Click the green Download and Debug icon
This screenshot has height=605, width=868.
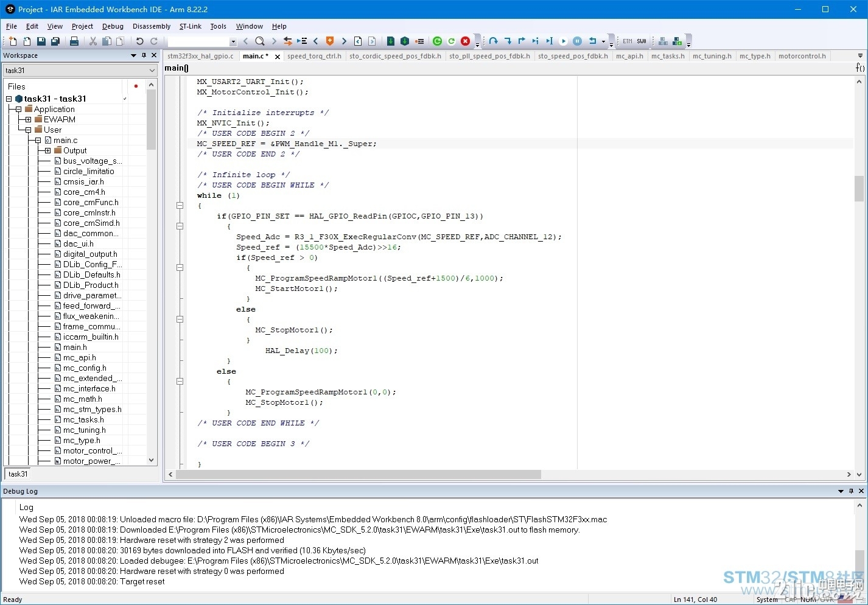pos(437,41)
